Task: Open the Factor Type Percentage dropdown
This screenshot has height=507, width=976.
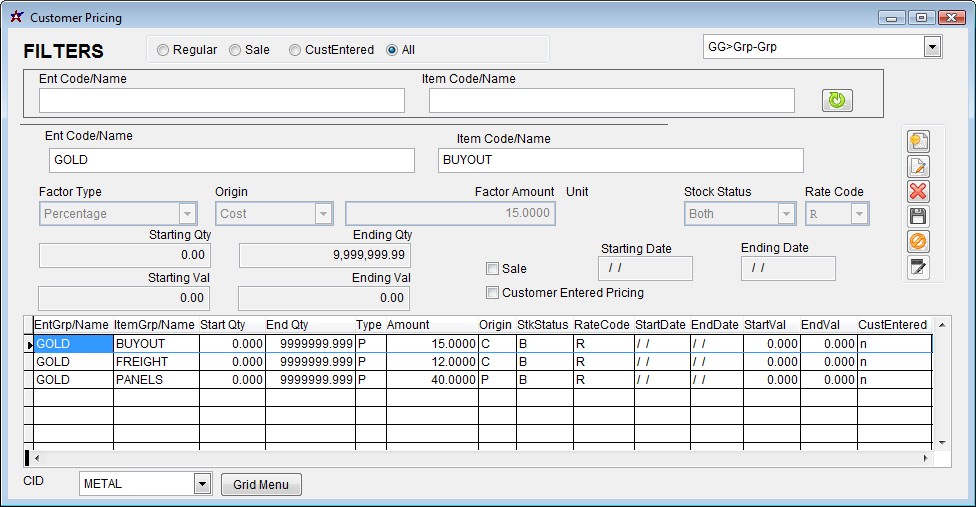Action: point(187,214)
